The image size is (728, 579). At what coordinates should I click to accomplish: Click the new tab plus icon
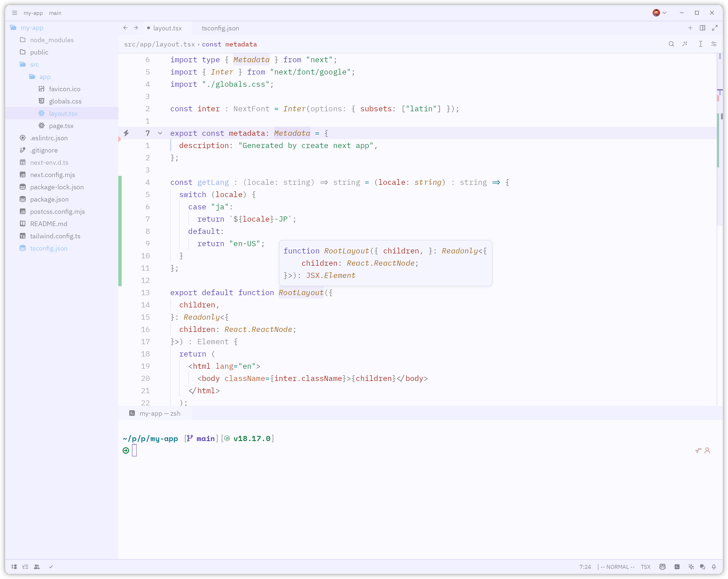click(x=690, y=28)
